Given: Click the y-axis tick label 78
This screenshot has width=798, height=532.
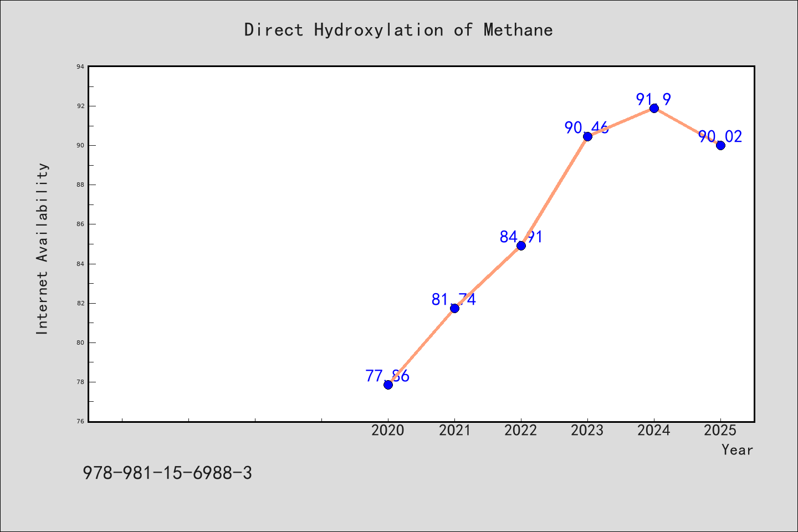Looking at the screenshot, I should pos(80,382).
